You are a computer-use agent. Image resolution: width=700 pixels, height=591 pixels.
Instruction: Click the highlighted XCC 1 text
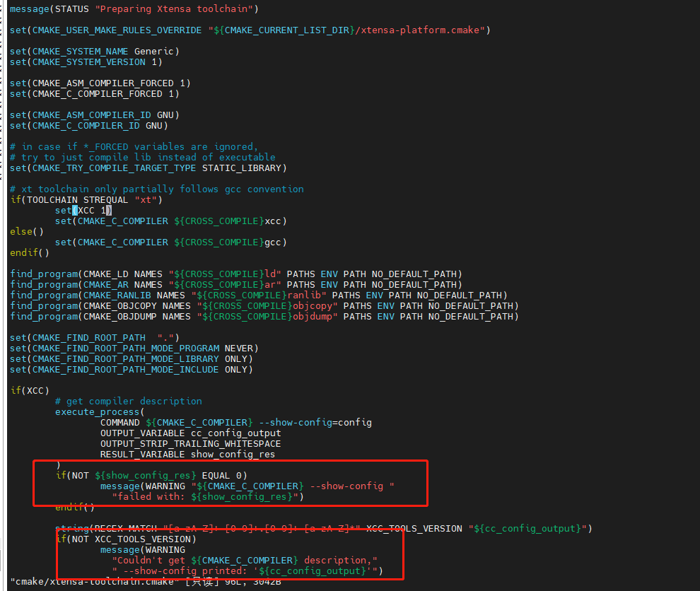point(92,210)
